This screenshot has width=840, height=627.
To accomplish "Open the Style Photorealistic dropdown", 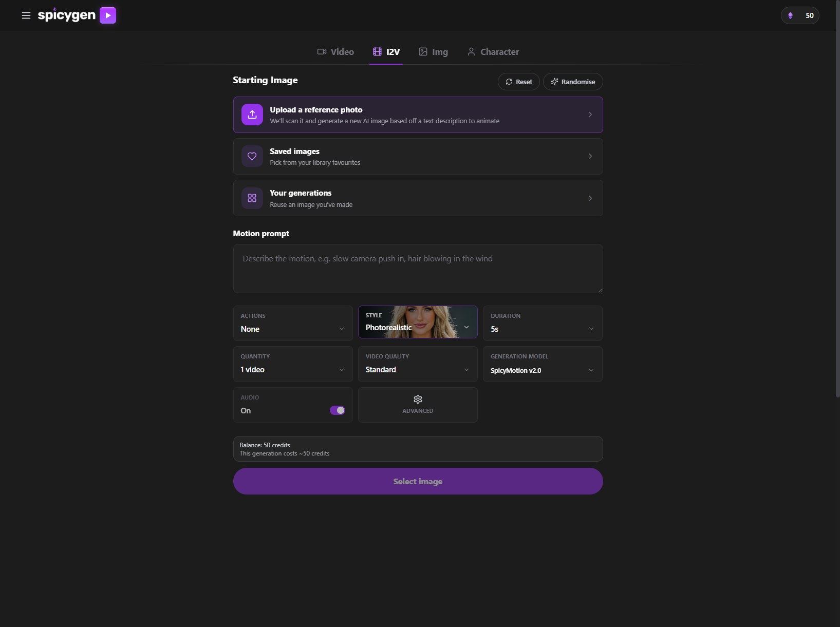I will click(x=418, y=322).
